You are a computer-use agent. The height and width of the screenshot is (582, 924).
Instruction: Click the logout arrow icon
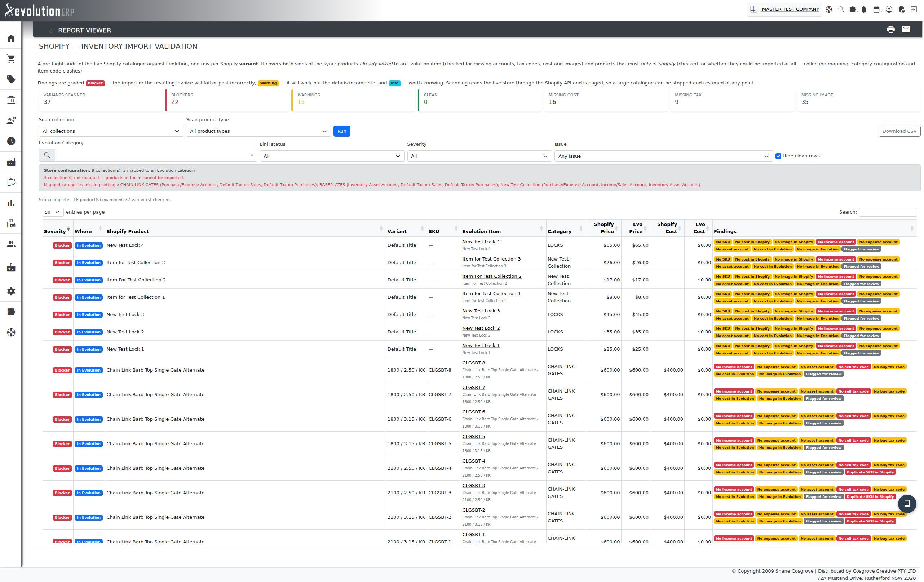tap(914, 9)
